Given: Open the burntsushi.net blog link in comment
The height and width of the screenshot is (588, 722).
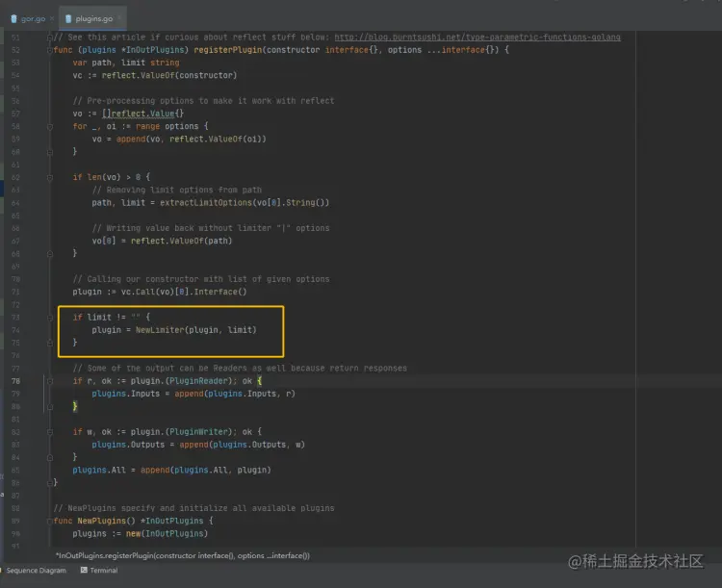Looking at the screenshot, I should (x=477, y=38).
